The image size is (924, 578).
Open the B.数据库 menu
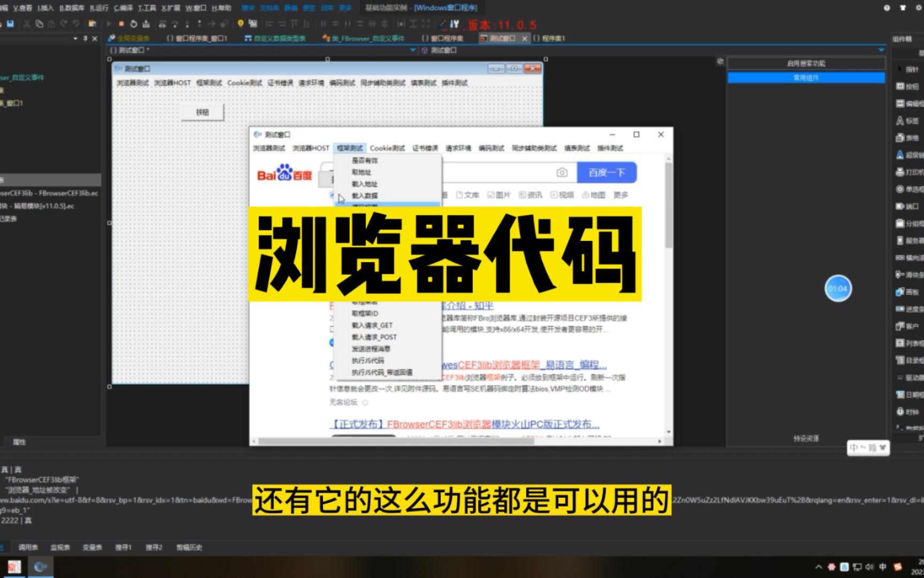(x=72, y=8)
